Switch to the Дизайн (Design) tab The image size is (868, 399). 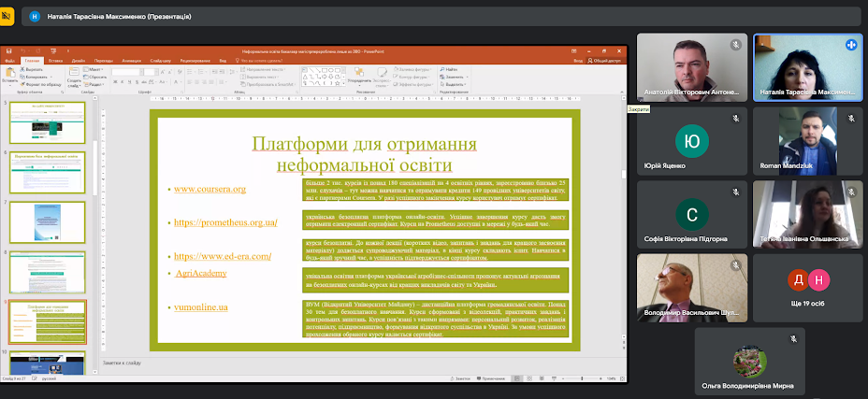coord(79,61)
